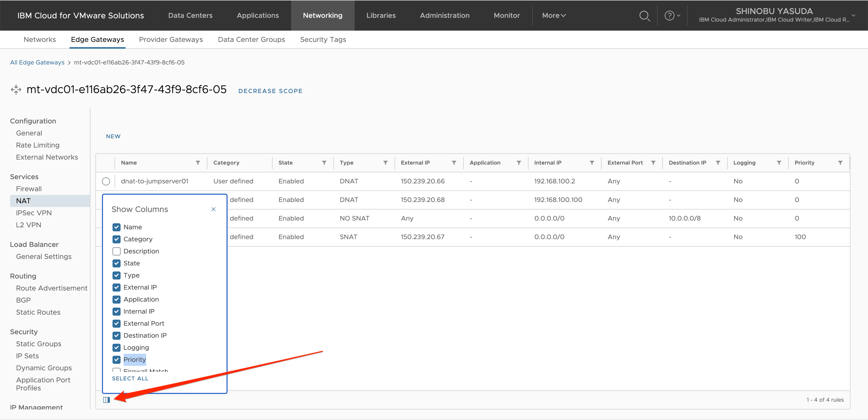This screenshot has width=868, height=420.
Task: Click the DECREASE SCOPE button
Action: (x=270, y=91)
